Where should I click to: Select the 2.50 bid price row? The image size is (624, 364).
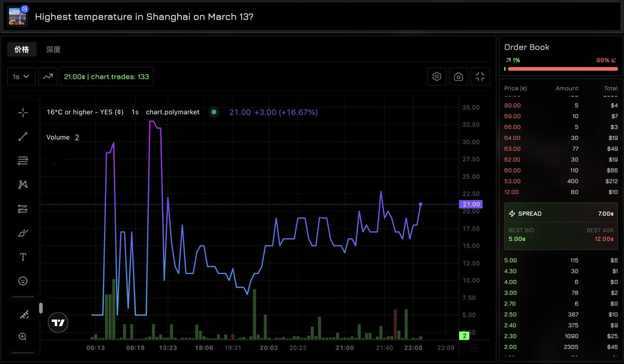561,315
